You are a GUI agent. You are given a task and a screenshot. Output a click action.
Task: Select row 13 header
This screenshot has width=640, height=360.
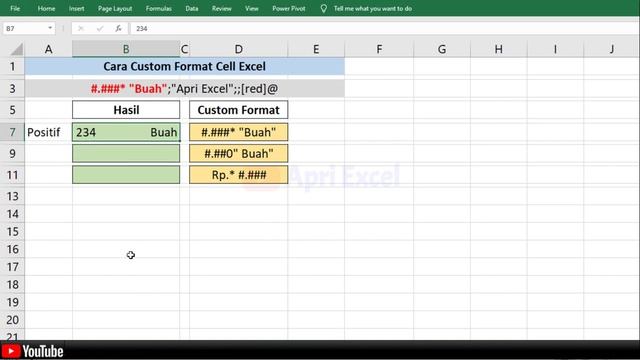12,196
